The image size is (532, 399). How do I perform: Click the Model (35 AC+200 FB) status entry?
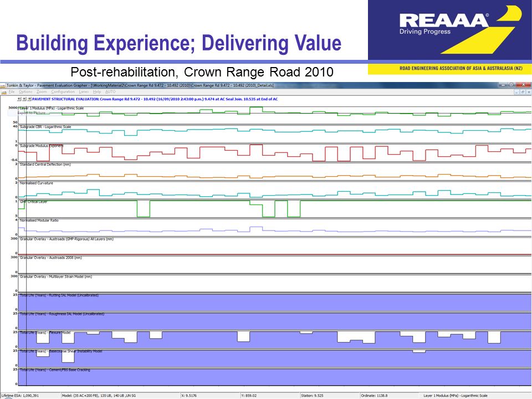coord(99,396)
